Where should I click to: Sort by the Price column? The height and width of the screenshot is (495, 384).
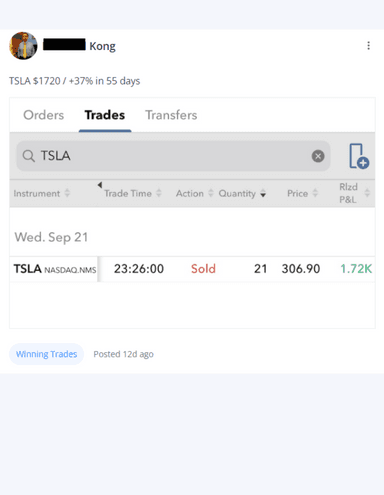[303, 193]
